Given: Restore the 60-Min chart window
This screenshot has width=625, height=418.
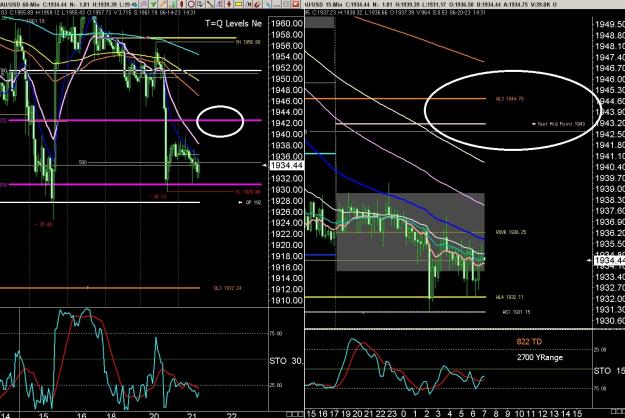Looking at the screenshot, I should pos(286,4).
